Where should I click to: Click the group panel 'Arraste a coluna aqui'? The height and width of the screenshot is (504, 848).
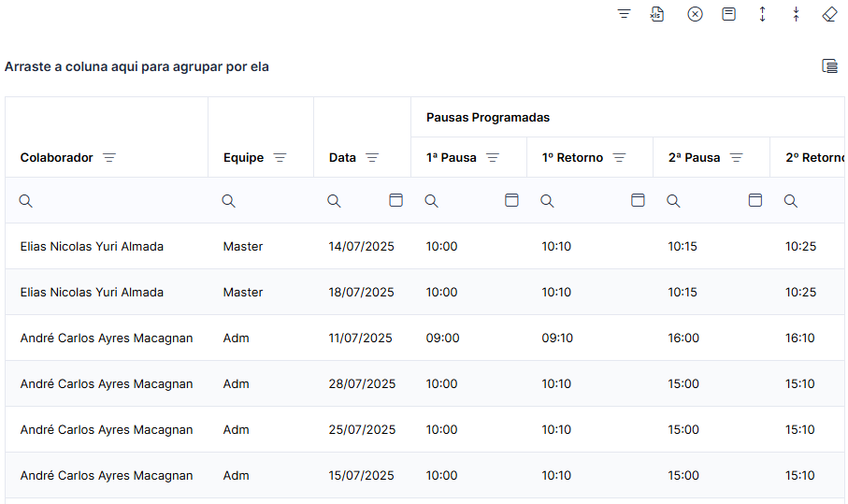click(x=137, y=66)
